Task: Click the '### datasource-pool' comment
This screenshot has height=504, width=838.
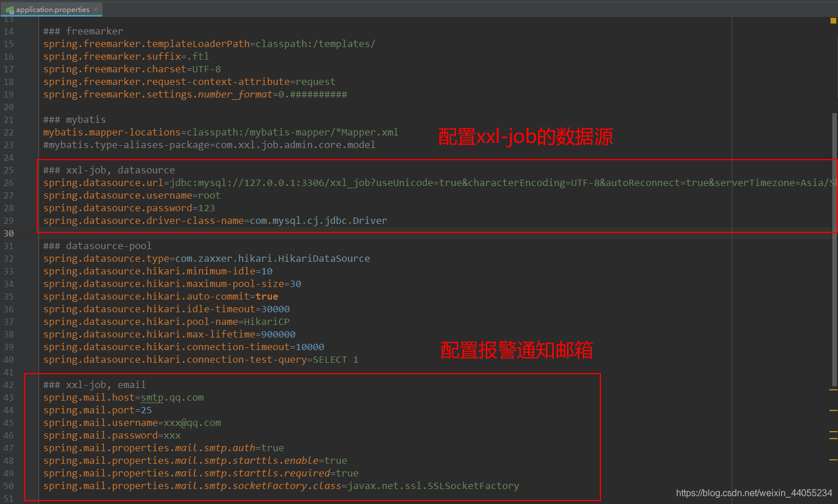Action: (x=98, y=246)
